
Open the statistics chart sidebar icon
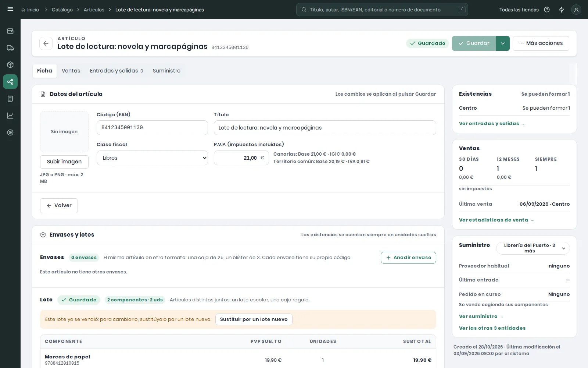tap(10, 116)
